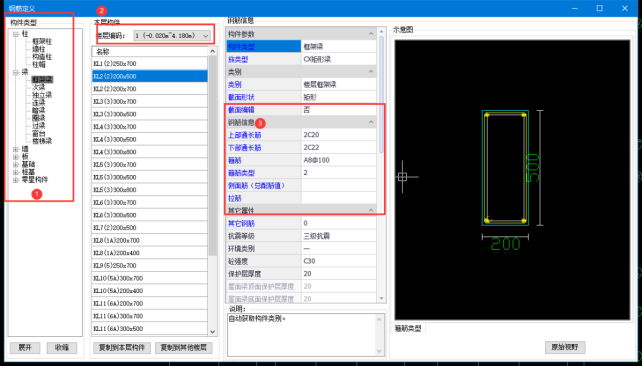Expand the 板 tree node

(x=16, y=157)
